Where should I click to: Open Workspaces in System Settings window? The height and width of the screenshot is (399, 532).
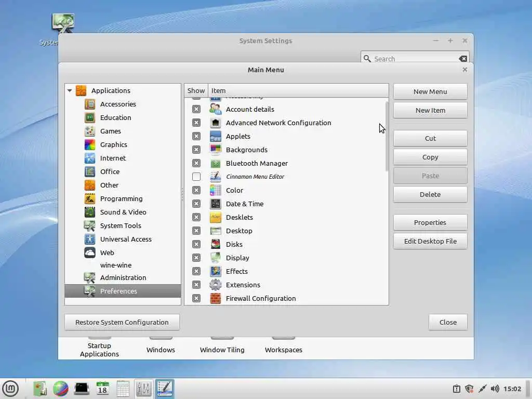click(283, 350)
